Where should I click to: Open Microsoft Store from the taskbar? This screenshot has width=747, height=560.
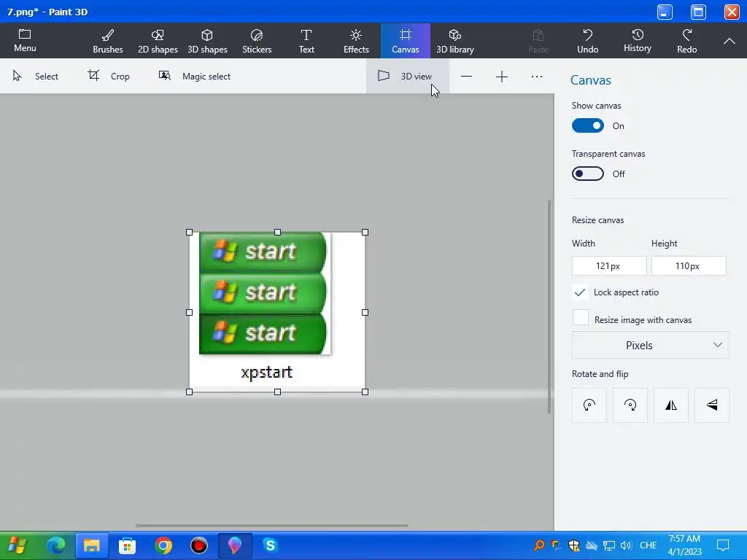tap(127, 545)
